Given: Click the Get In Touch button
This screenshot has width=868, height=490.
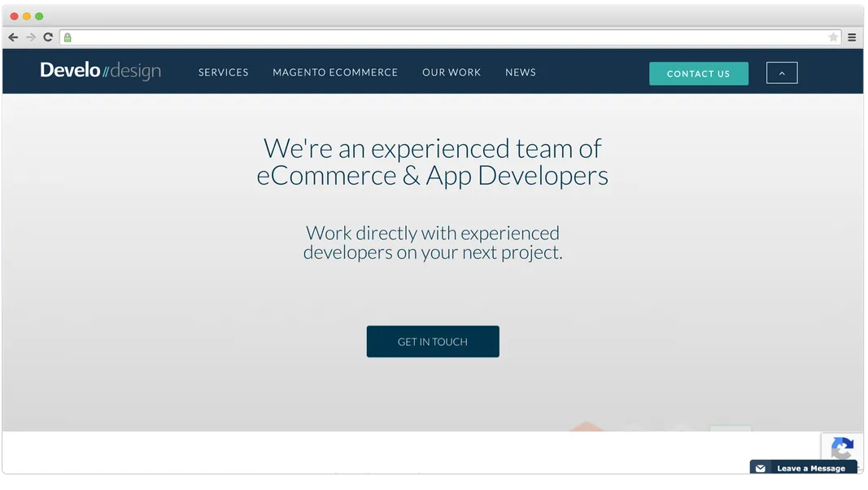Looking at the screenshot, I should tap(433, 342).
